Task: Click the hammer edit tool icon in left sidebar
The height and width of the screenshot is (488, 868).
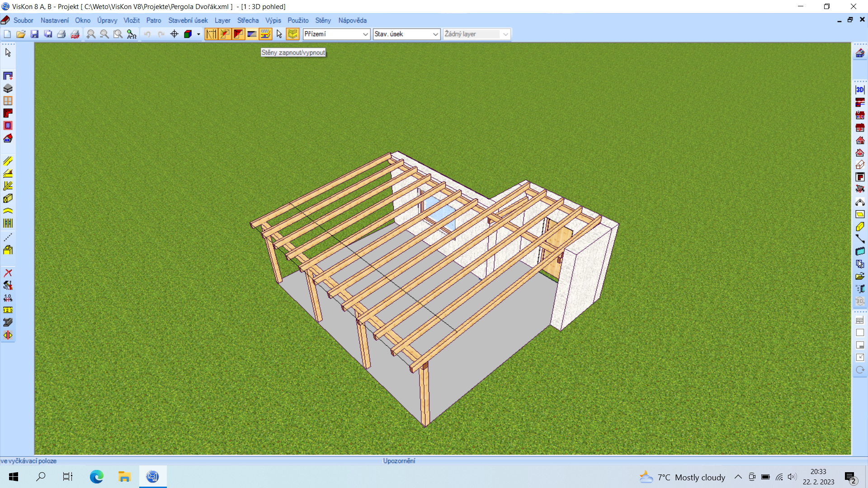Action: point(8,285)
